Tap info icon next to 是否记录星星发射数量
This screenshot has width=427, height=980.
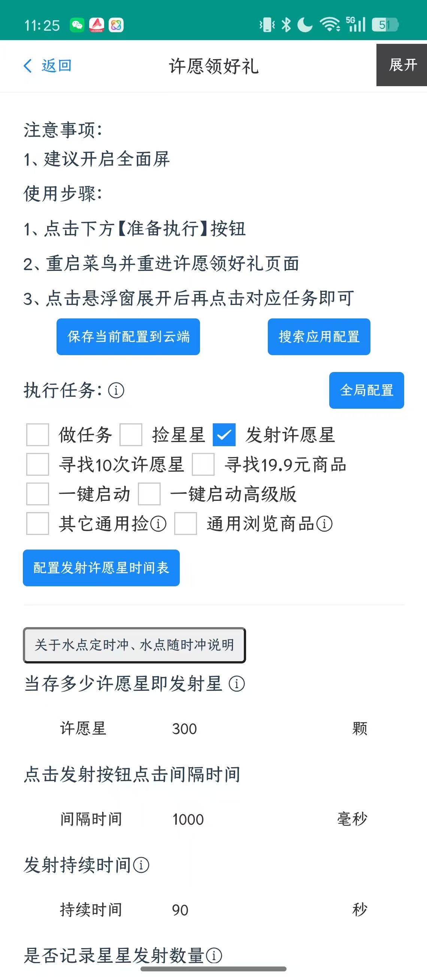click(214, 955)
